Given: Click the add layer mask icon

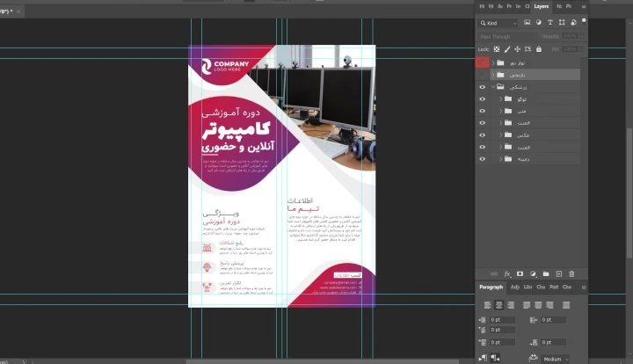Looking at the screenshot, I should pos(520,274).
